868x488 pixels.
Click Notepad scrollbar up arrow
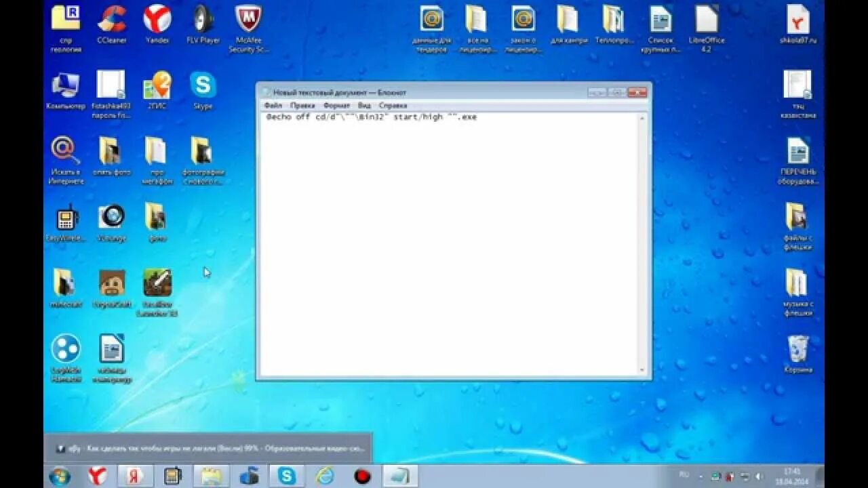(642, 117)
